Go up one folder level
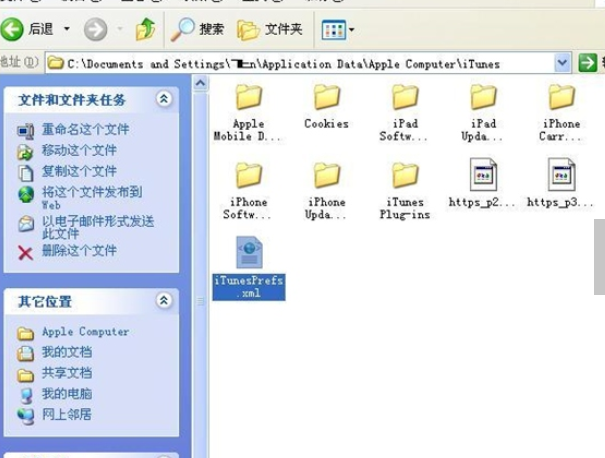The height and width of the screenshot is (458, 605). point(145,29)
